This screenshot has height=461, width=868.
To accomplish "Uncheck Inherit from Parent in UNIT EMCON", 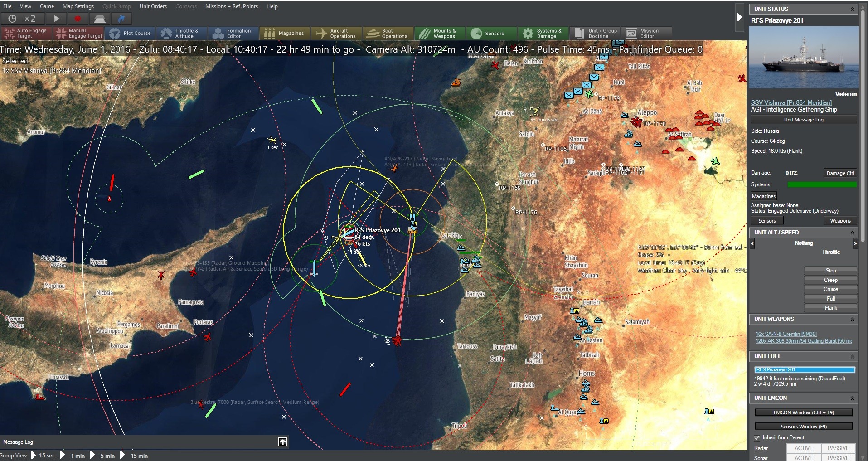I will (x=757, y=438).
